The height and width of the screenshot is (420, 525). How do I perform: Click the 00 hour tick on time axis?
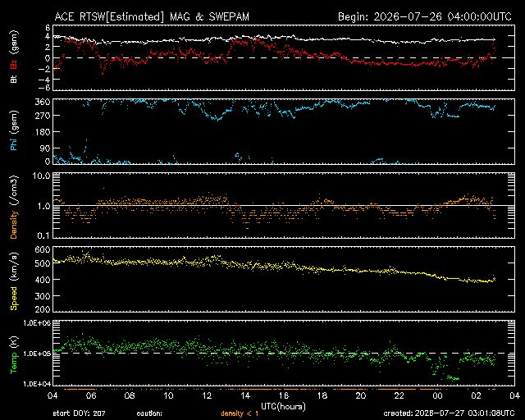click(x=437, y=395)
